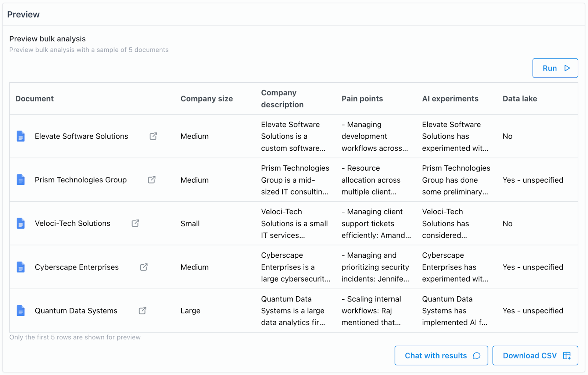
Task: Open external link for Prism Technologies Group
Action: (x=152, y=180)
